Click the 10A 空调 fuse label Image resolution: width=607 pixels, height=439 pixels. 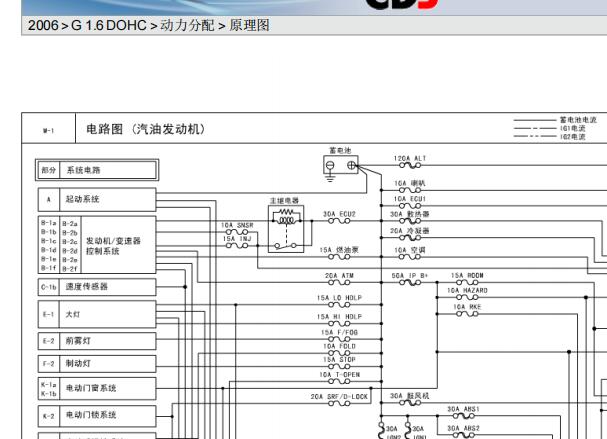410,250
